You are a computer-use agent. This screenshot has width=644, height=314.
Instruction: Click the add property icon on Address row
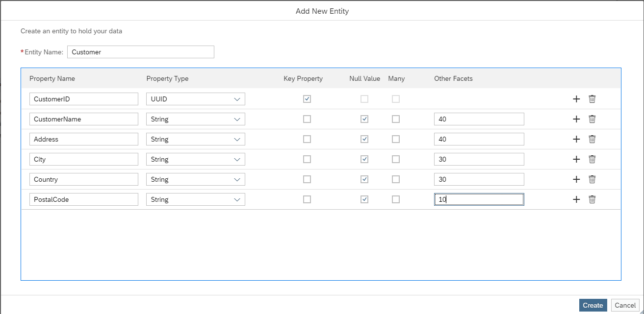coord(576,139)
